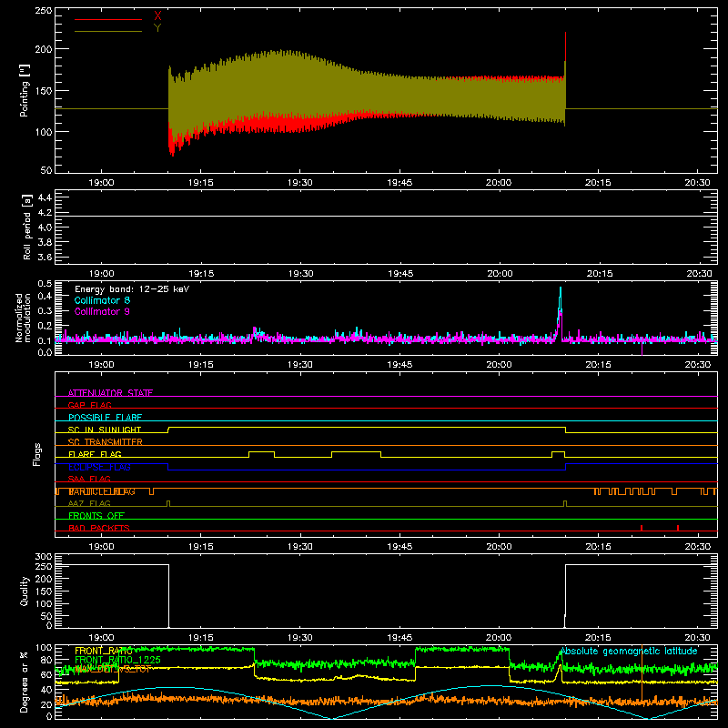728x728 pixels.
Task: Click the Pointing axis title
Action: click(25, 90)
